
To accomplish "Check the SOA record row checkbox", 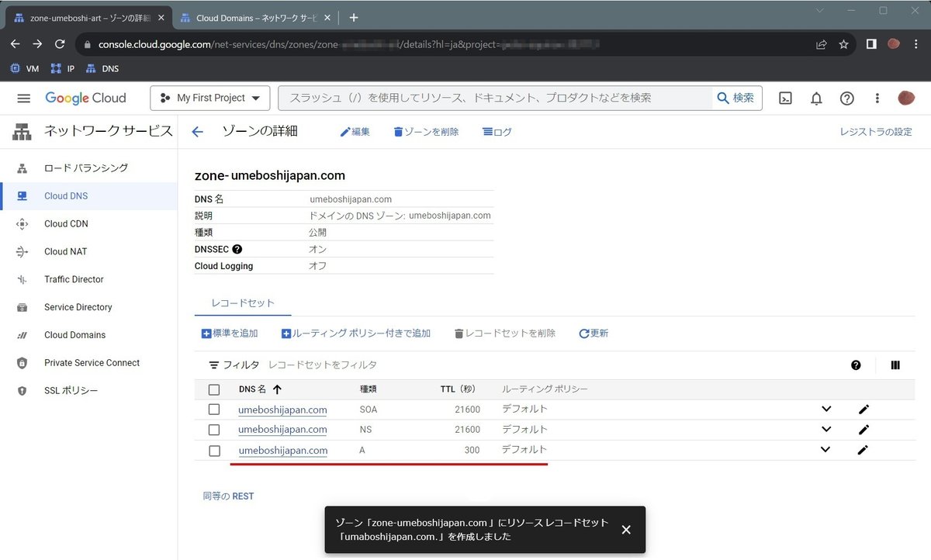I will coord(214,410).
